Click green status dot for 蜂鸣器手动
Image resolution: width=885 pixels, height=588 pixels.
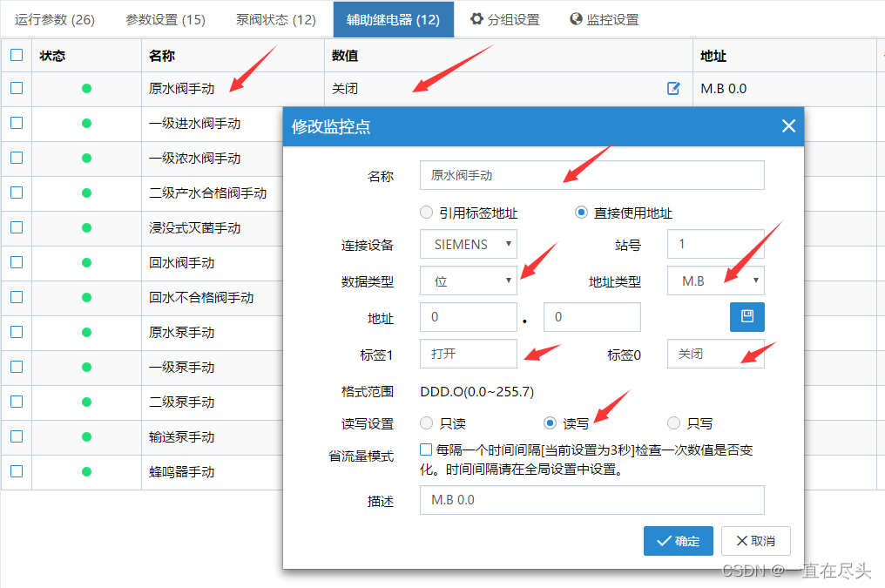[x=86, y=472]
